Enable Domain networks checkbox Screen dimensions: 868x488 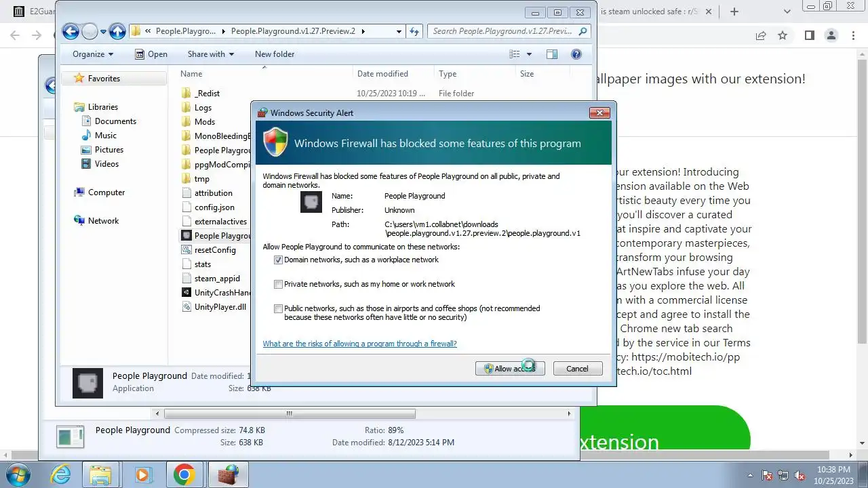click(x=278, y=260)
